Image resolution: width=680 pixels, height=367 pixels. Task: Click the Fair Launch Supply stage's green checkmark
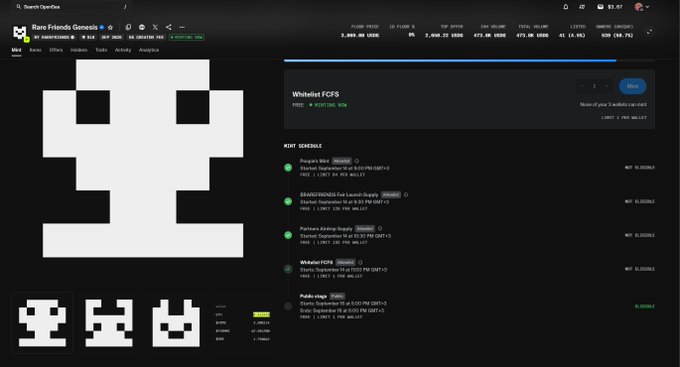[x=288, y=201]
